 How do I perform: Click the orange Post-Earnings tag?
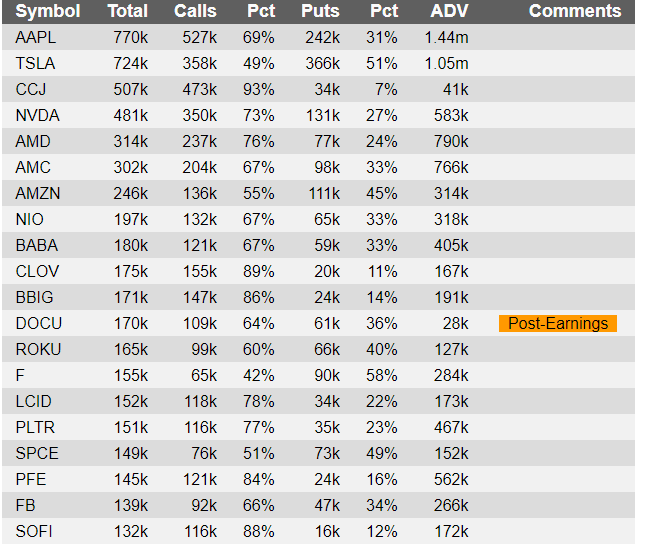tap(558, 323)
